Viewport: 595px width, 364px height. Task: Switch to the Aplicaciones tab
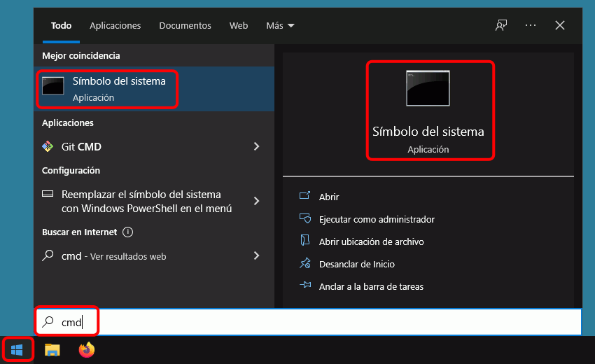115,25
